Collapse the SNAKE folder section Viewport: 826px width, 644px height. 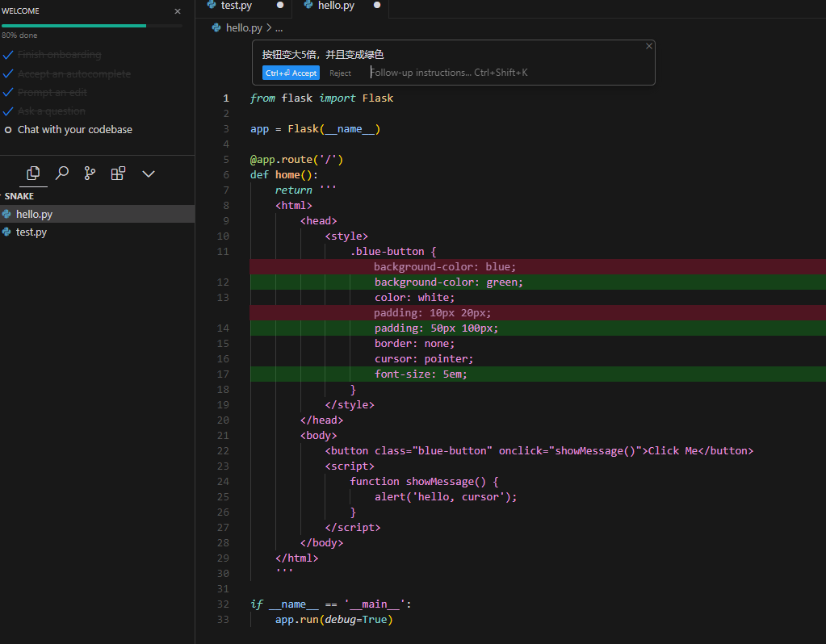click(x=19, y=196)
